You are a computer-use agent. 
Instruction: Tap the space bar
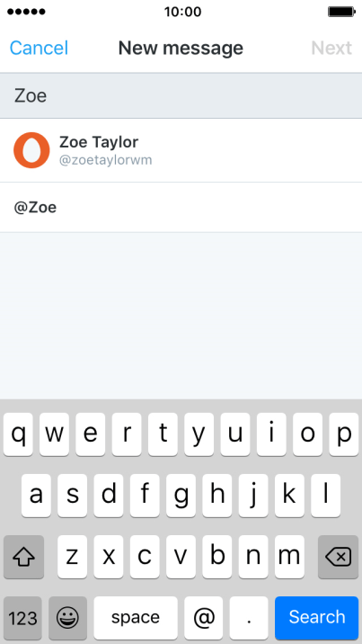point(136,617)
